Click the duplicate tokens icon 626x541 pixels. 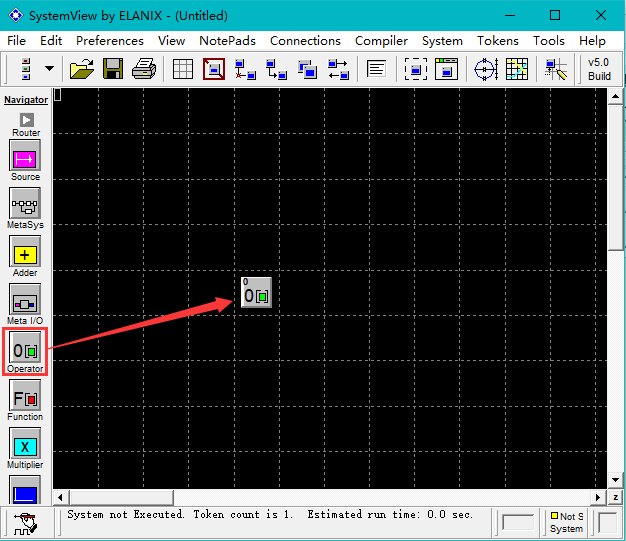click(x=307, y=69)
